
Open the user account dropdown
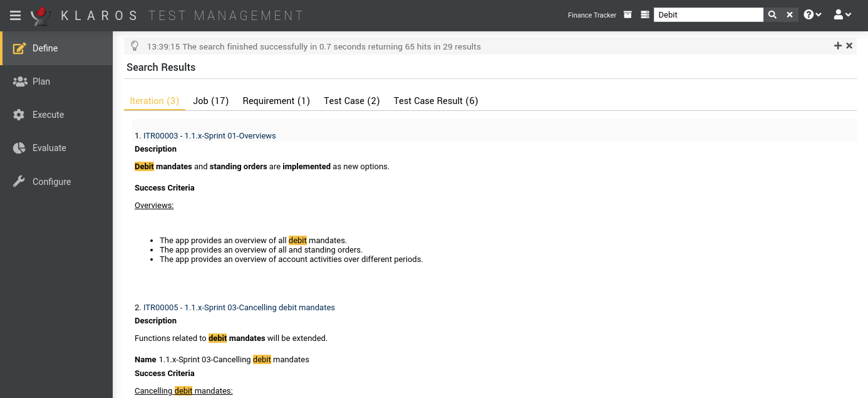[x=842, y=15]
